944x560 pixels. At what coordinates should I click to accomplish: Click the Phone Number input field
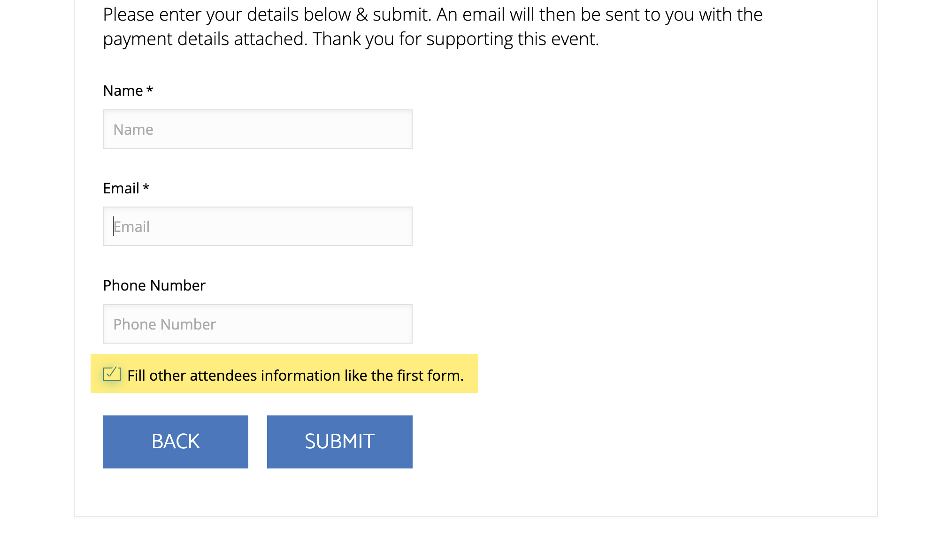[257, 324]
